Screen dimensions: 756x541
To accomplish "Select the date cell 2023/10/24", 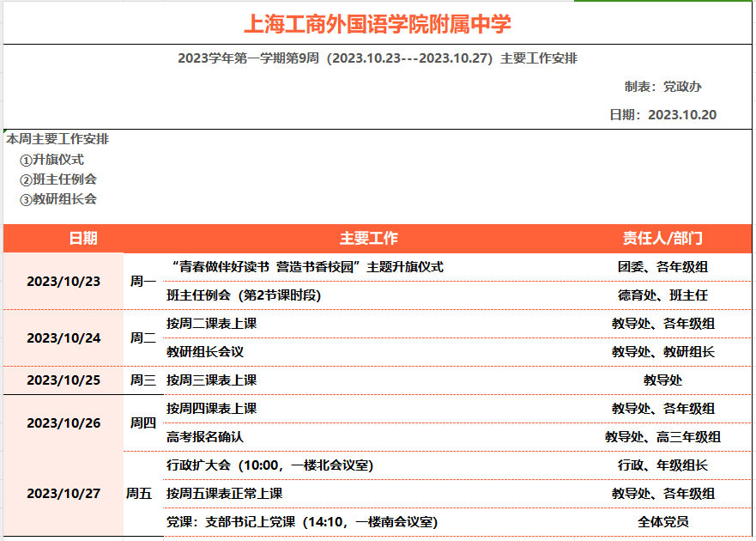I will [64, 337].
